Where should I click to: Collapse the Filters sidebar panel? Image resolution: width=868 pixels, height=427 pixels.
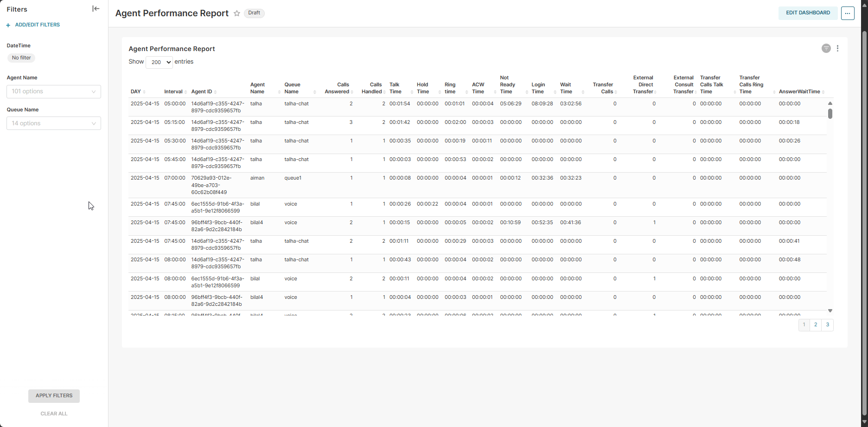click(96, 9)
